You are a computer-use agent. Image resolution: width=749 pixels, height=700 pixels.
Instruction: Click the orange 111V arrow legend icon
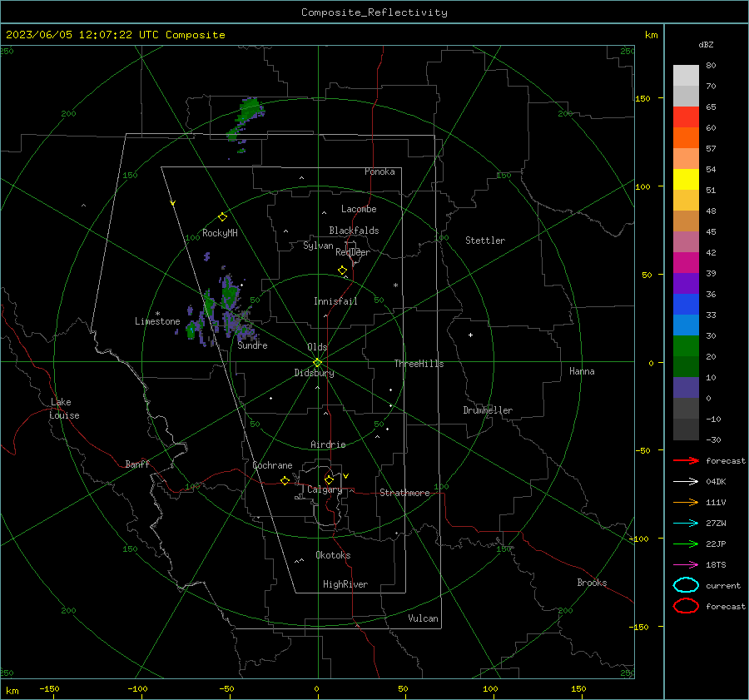point(686,502)
